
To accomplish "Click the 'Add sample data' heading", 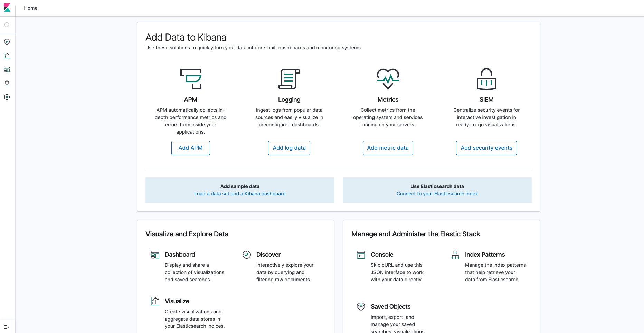I will pos(240,186).
